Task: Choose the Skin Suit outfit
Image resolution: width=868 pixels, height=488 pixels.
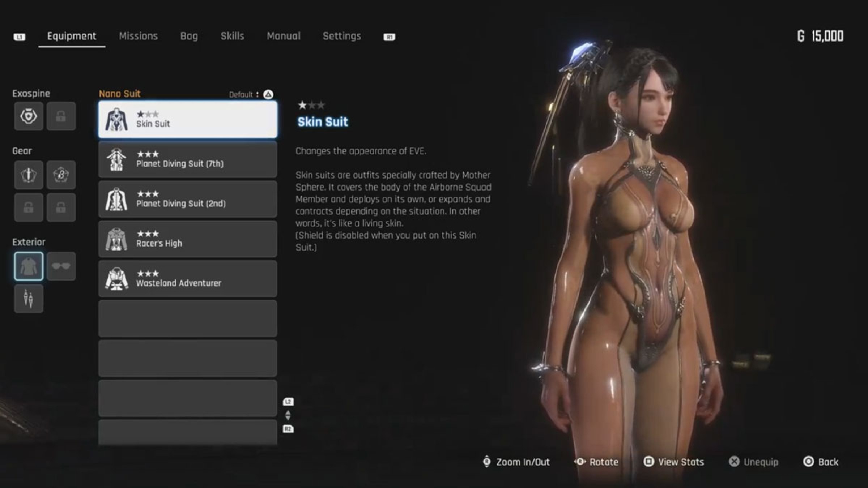Action: [188, 120]
